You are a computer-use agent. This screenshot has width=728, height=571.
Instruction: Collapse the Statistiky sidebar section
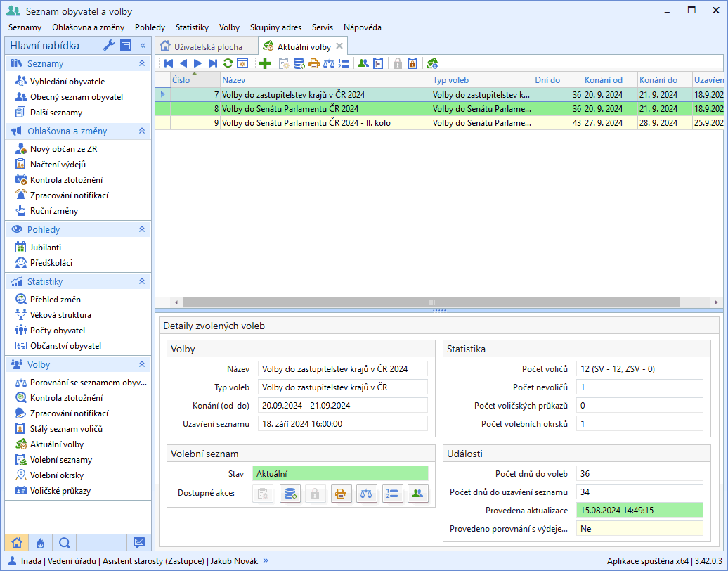tap(141, 282)
